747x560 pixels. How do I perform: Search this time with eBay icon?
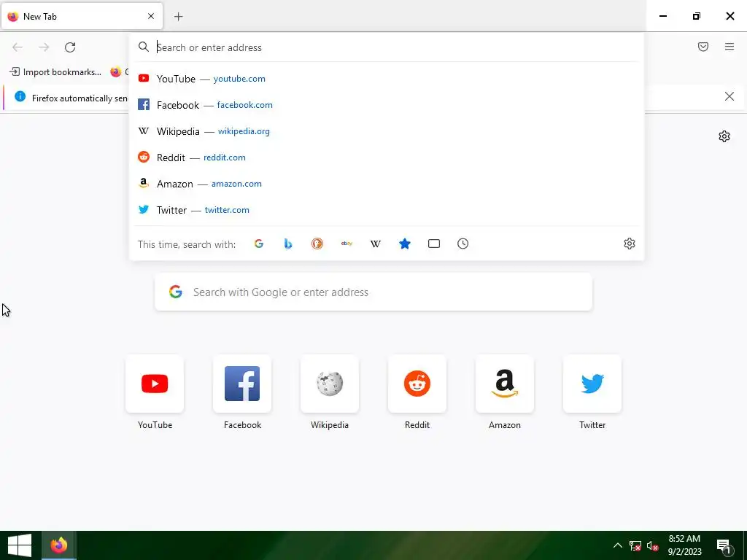[x=347, y=244]
